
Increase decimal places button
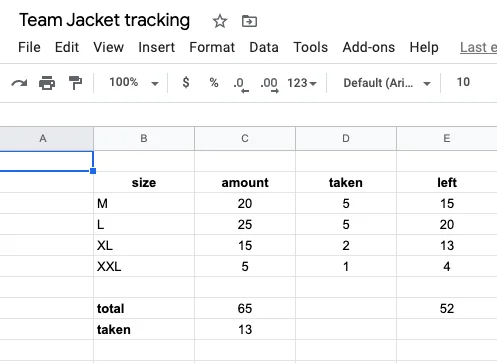(x=269, y=84)
